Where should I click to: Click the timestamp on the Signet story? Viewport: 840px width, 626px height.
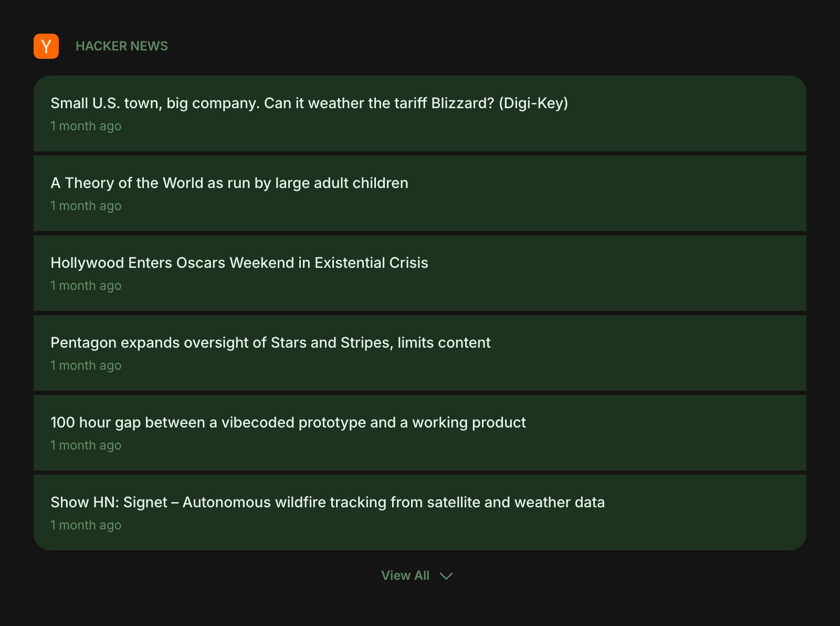click(x=86, y=525)
